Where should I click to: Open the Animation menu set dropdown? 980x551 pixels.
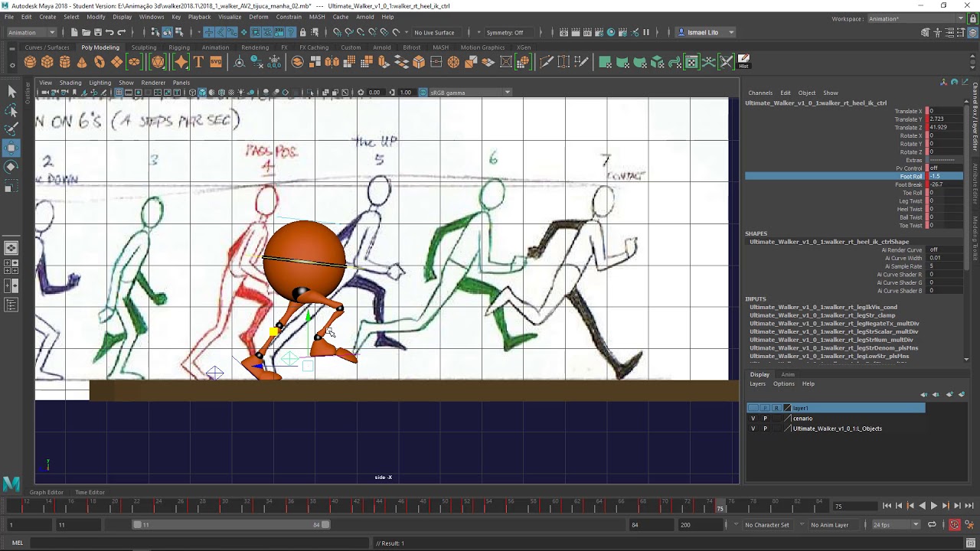[x=31, y=32]
